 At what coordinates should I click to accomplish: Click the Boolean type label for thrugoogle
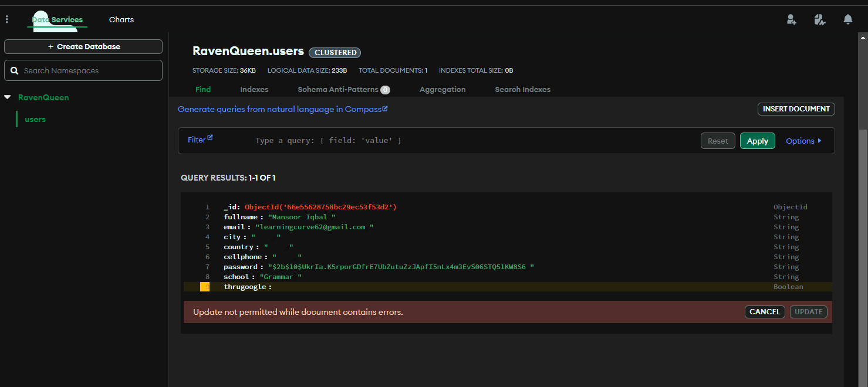[x=788, y=287]
